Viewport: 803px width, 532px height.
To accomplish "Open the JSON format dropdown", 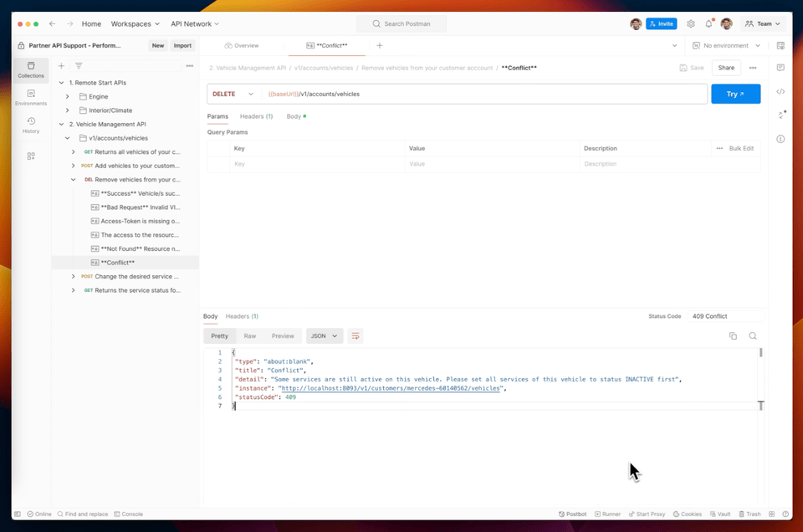I will [325, 336].
